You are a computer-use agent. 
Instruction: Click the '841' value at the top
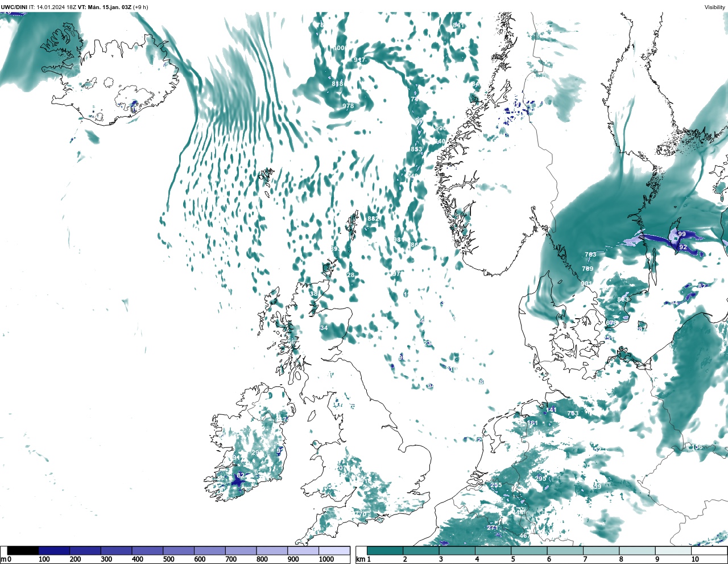coord(458,25)
